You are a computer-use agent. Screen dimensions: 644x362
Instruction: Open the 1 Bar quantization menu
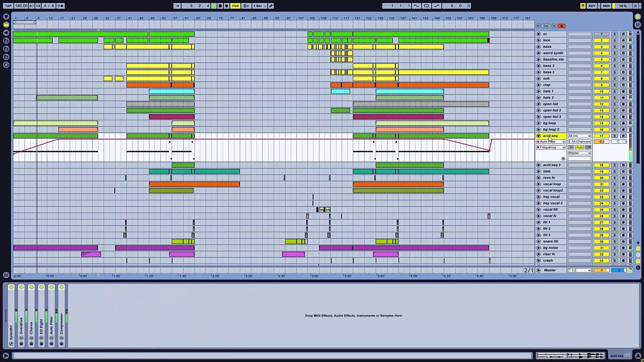260,6
